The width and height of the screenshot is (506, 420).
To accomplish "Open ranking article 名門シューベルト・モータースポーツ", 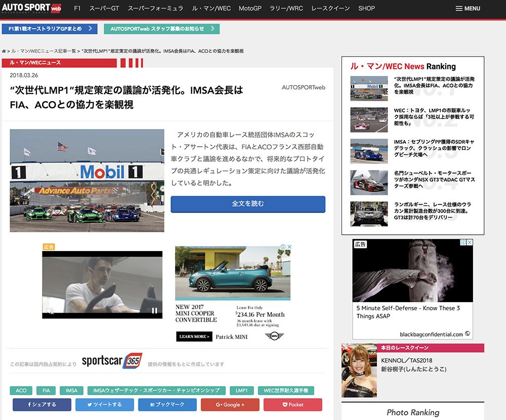I will [x=434, y=179].
